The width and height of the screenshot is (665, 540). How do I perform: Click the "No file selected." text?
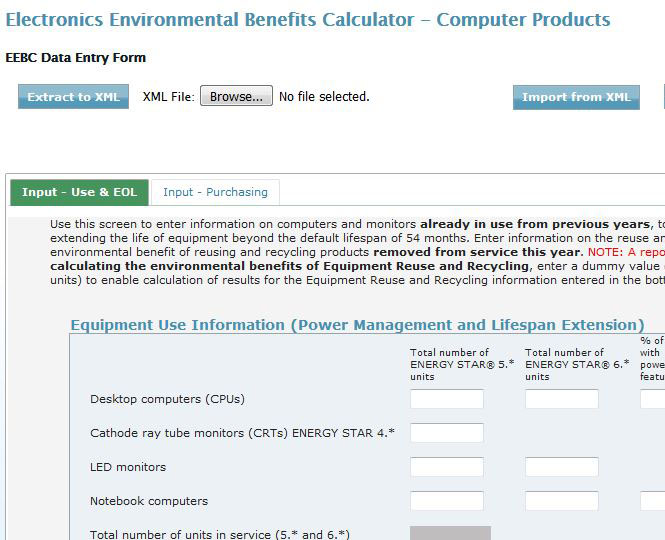pos(324,97)
